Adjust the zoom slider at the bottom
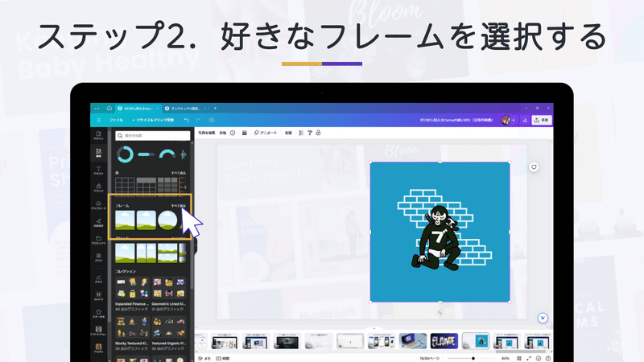 [473, 358]
